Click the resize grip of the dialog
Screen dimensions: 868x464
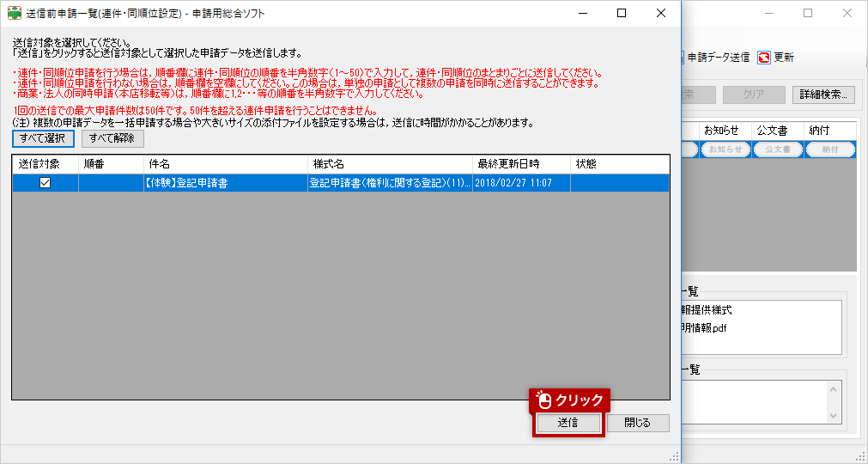click(x=674, y=457)
